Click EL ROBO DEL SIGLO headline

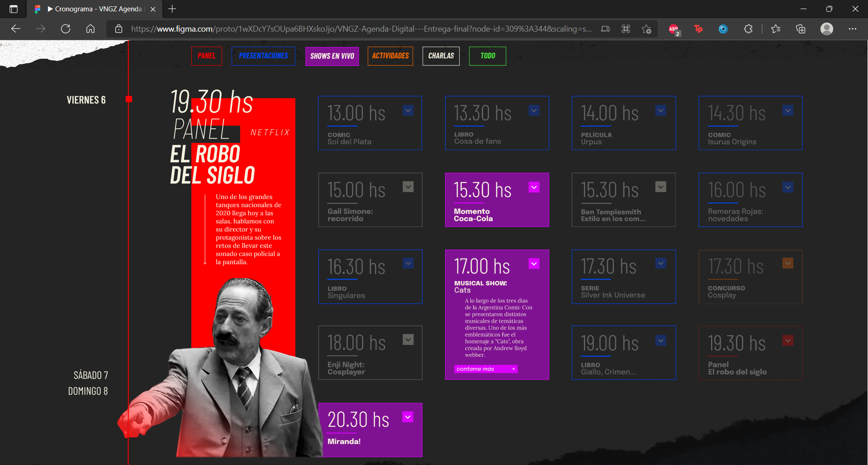[x=212, y=164]
